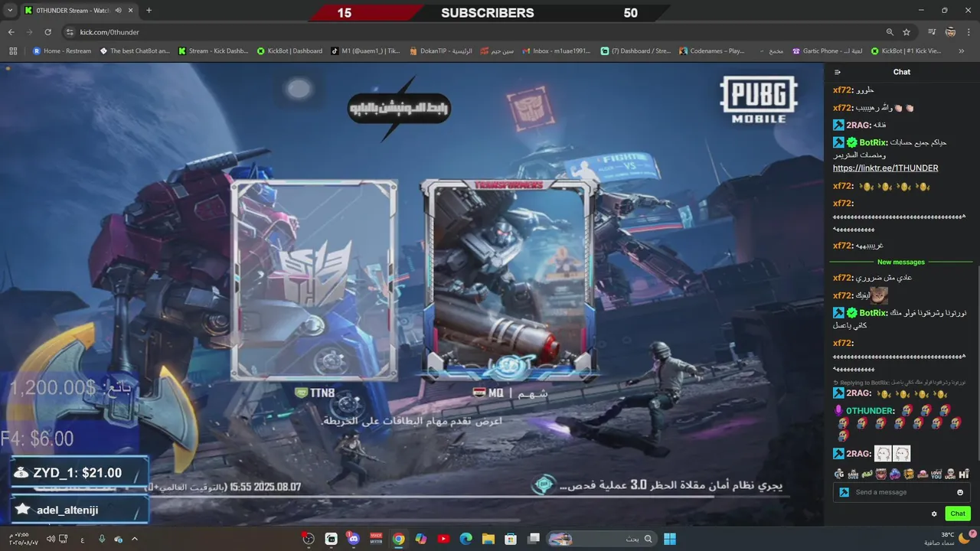Click the BotRix name beside the linktr.ee message
This screenshot has height=551, width=980.
click(874, 142)
